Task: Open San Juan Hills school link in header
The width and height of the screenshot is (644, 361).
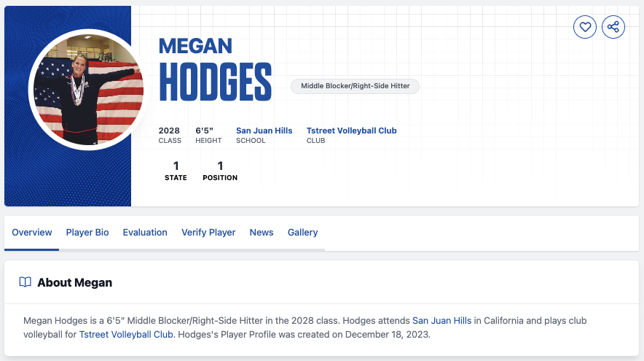Action: (264, 131)
